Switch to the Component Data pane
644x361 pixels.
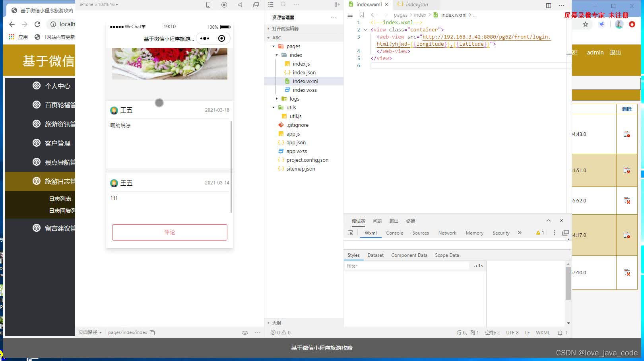(x=409, y=255)
